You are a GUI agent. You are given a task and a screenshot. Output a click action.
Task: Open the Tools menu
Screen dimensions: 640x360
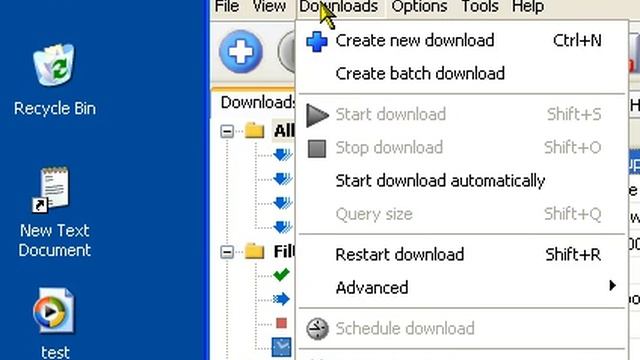tap(480, 7)
